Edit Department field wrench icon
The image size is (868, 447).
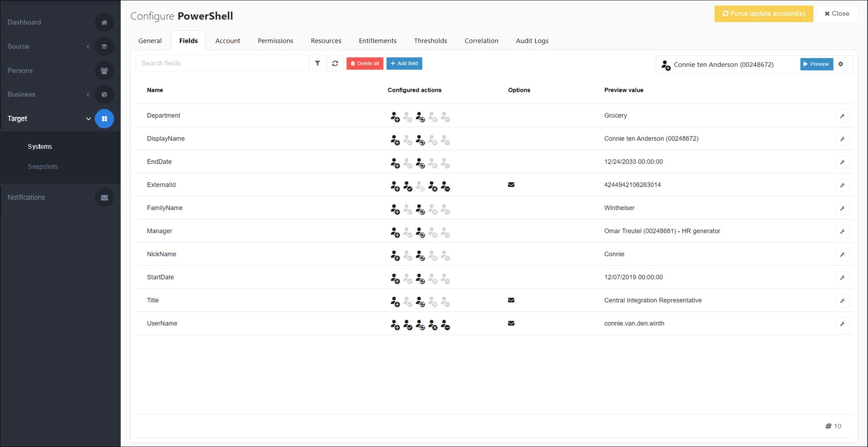(x=842, y=116)
